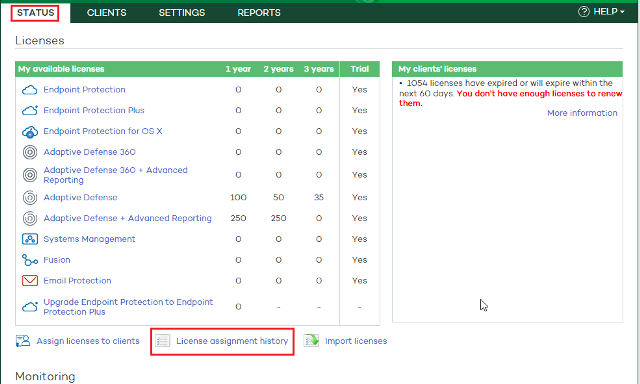Click the Trial column header
640x384 pixels.
click(x=360, y=69)
